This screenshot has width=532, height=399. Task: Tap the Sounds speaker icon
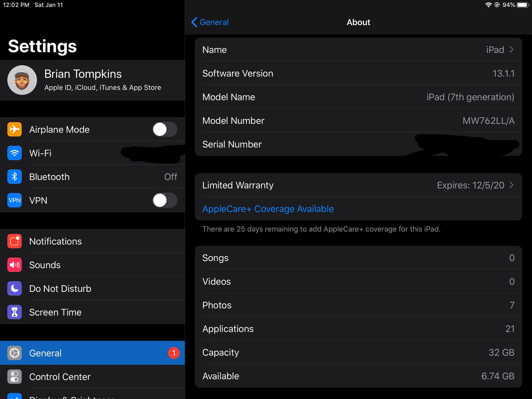click(14, 265)
